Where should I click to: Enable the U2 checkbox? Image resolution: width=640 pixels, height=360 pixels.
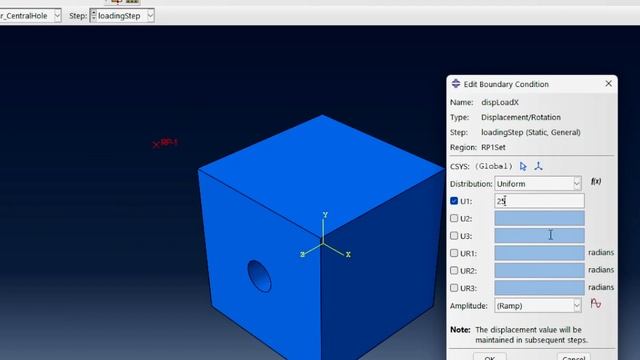[454, 218]
